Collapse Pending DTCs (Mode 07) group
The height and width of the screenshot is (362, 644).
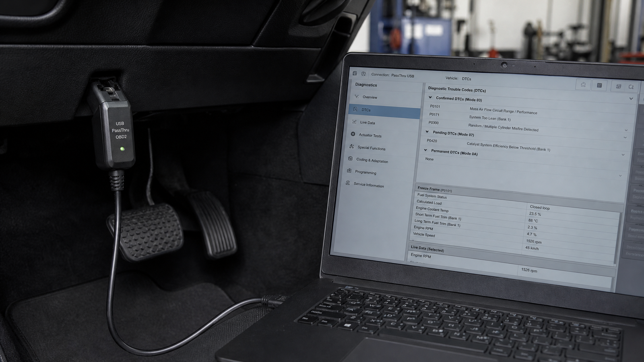pos(427,132)
